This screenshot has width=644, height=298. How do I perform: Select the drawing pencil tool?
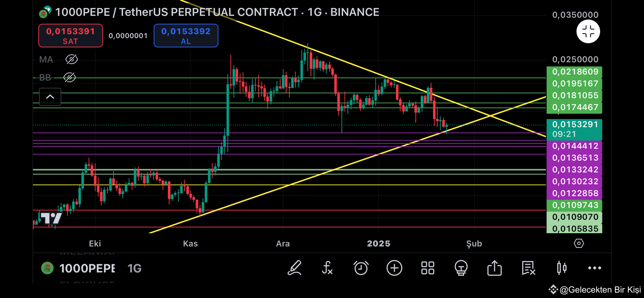294,268
